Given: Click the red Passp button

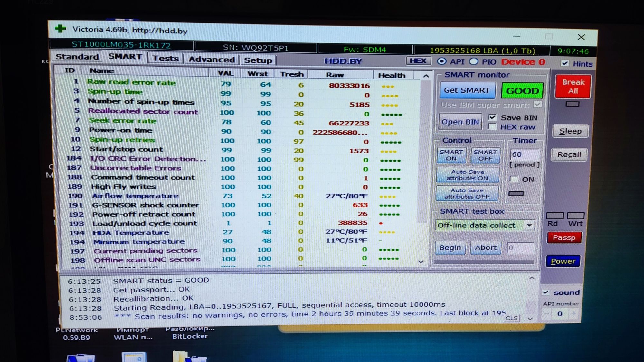Looking at the screenshot, I should tap(564, 238).
